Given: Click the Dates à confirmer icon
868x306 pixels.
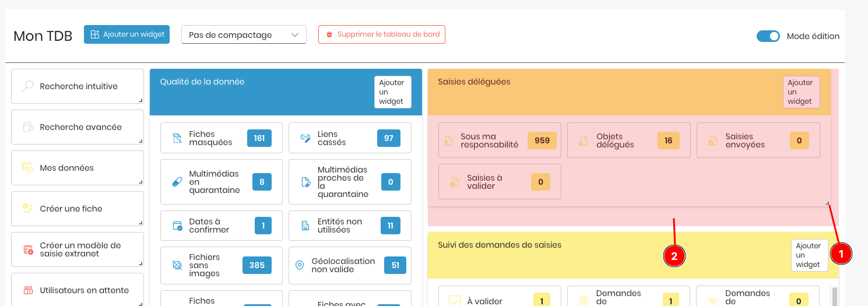Looking at the screenshot, I should (177, 226).
